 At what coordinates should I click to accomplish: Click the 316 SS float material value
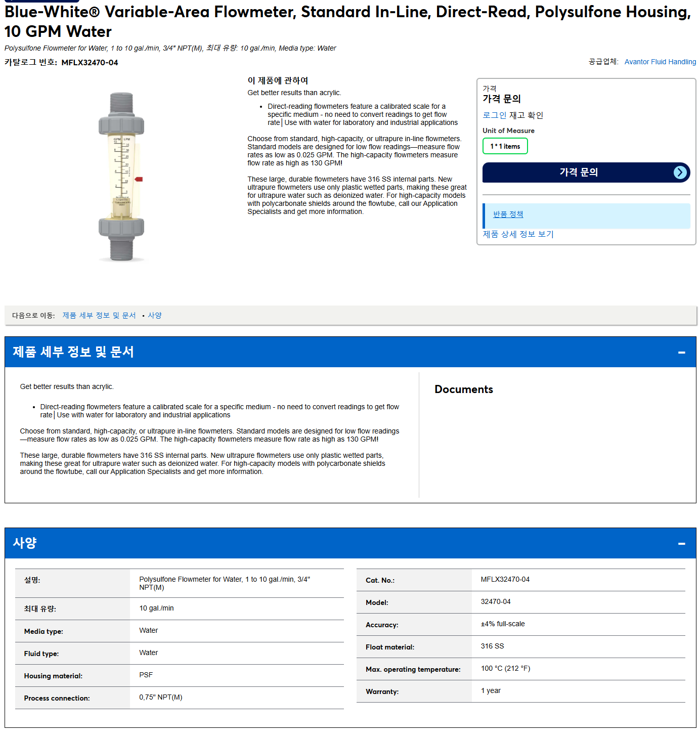point(492,646)
